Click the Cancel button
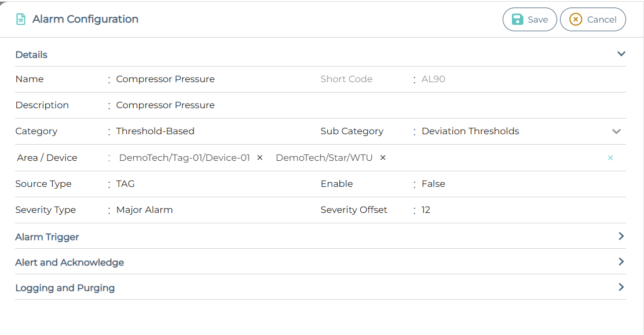 tap(592, 19)
